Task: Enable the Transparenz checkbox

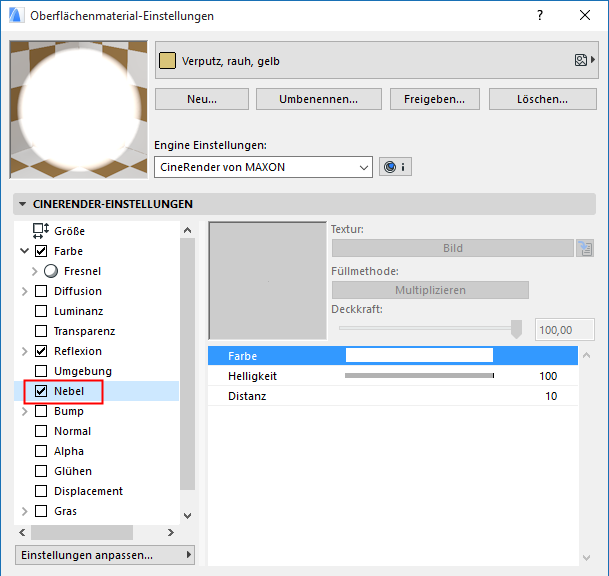Action: point(41,331)
